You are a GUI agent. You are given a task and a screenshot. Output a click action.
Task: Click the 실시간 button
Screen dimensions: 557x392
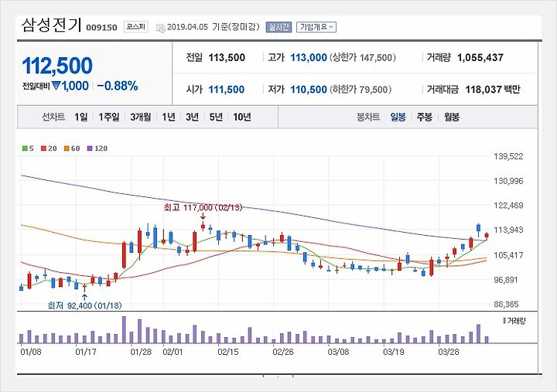278,27
